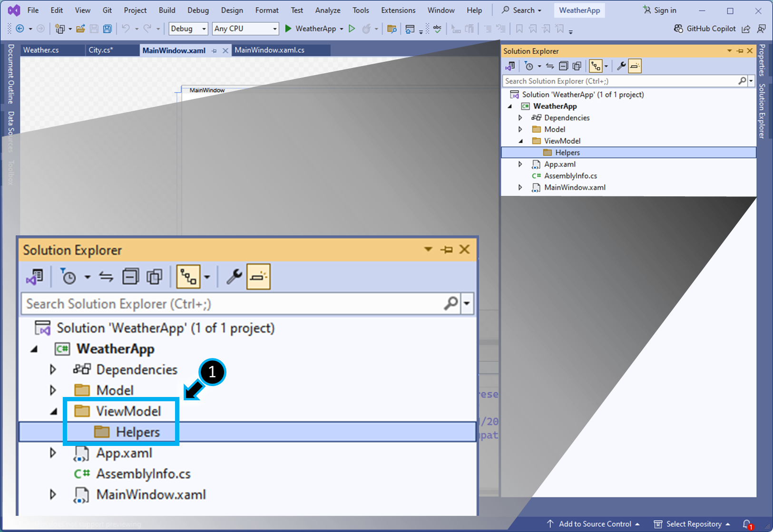Click Collapse All icon in docked Solution Explorer

point(564,66)
